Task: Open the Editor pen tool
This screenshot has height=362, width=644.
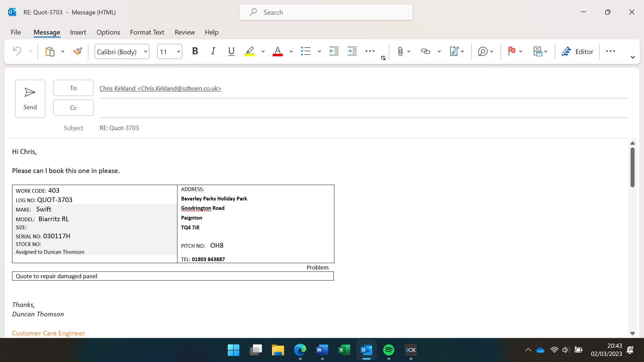Action: [578, 51]
